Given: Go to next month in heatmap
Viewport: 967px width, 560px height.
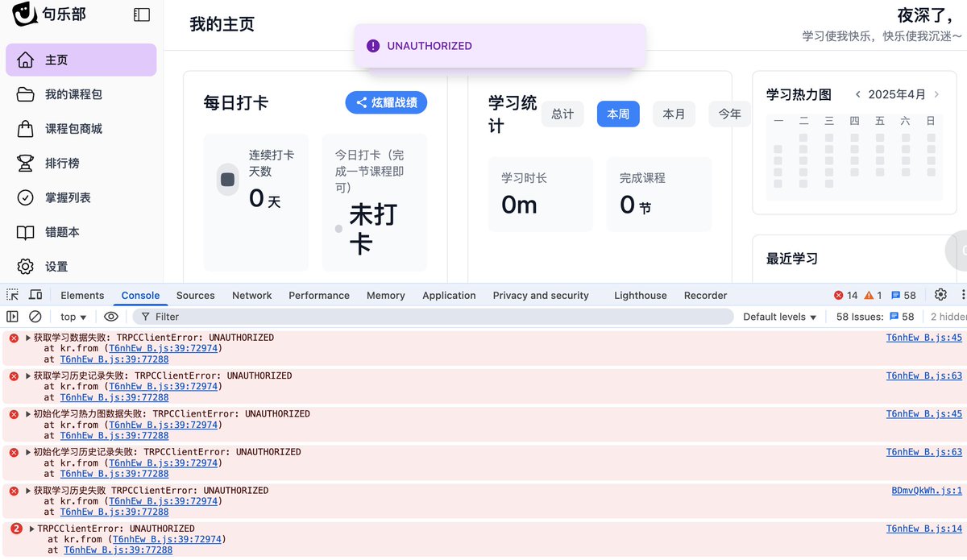Looking at the screenshot, I should 936,94.
